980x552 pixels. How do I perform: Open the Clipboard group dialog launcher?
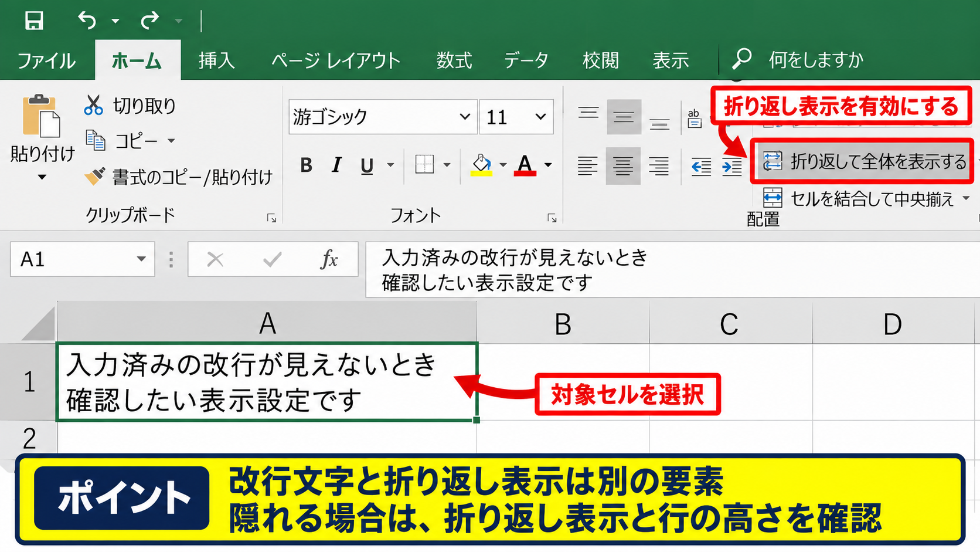click(x=271, y=218)
